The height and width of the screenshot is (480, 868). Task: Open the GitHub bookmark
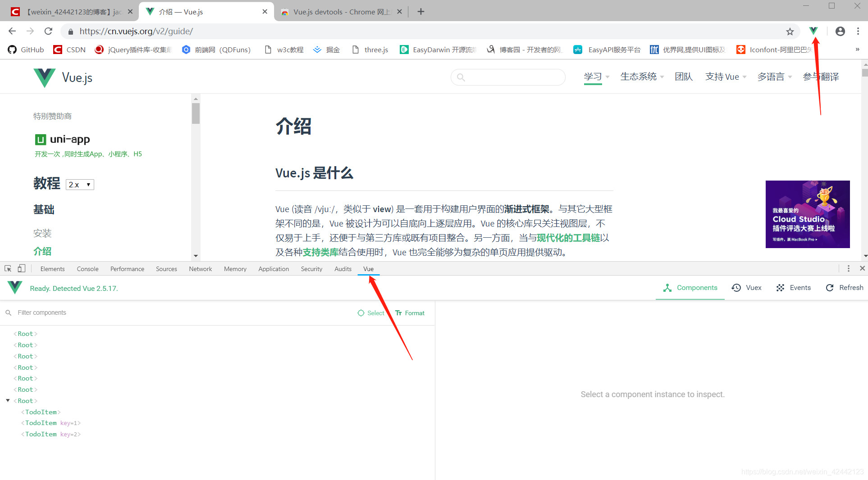coord(26,50)
